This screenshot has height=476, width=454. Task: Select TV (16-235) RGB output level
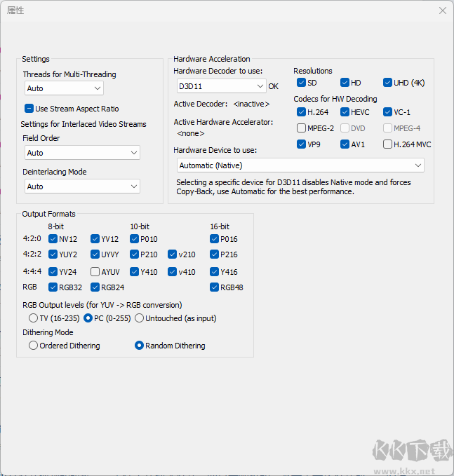pyautogui.click(x=34, y=318)
